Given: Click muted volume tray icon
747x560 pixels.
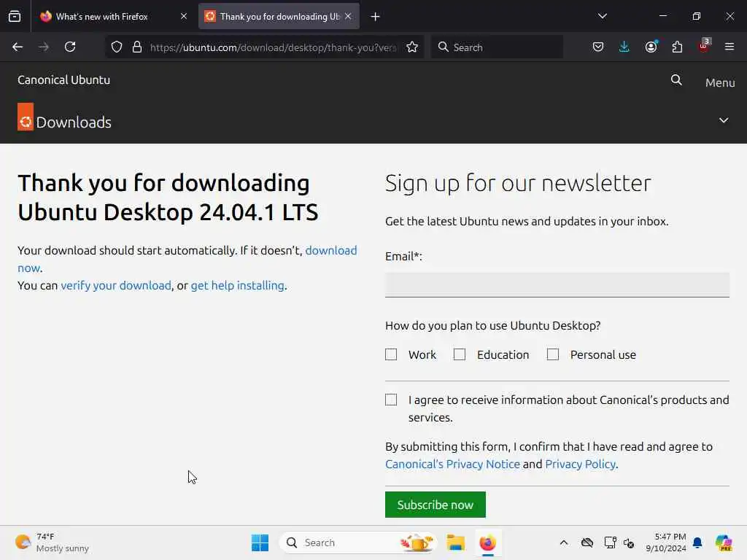Looking at the screenshot, I should 629,542.
